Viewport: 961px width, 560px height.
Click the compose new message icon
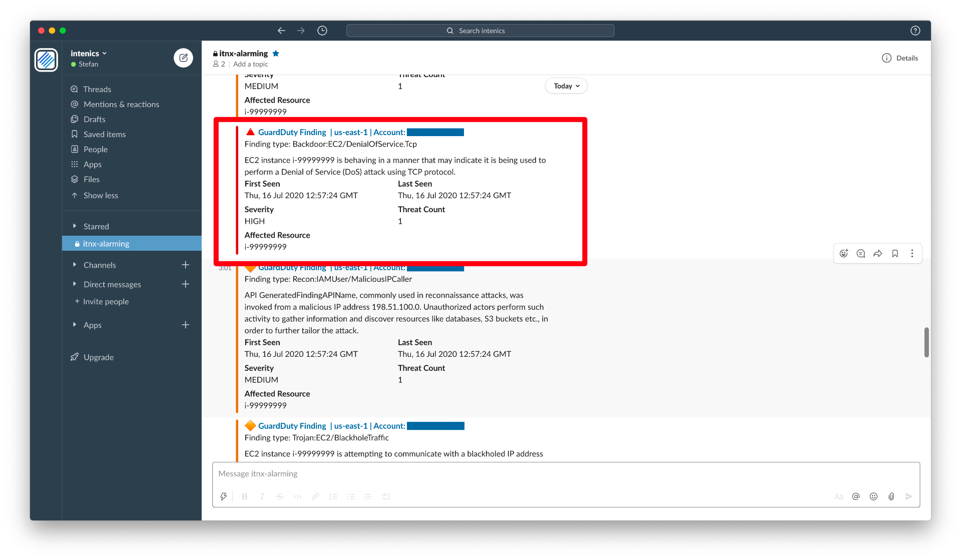(x=183, y=58)
